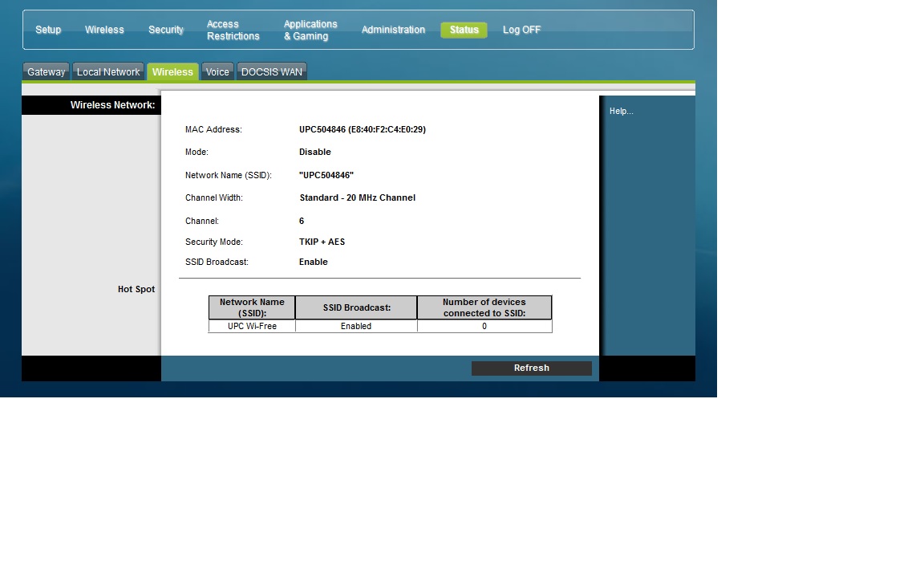Open Applications & Gaming section

pyautogui.click(x=310, y=30)
